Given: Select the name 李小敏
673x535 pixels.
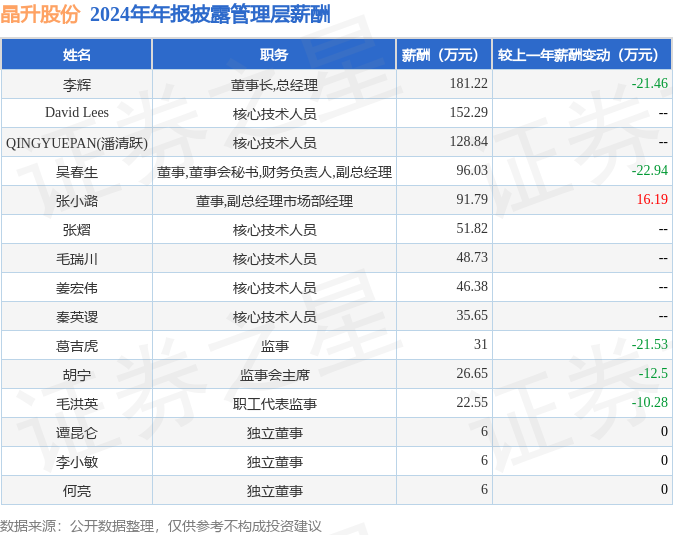Looking at the screenshot, I should pyautogui.click(x=77, y=462).
